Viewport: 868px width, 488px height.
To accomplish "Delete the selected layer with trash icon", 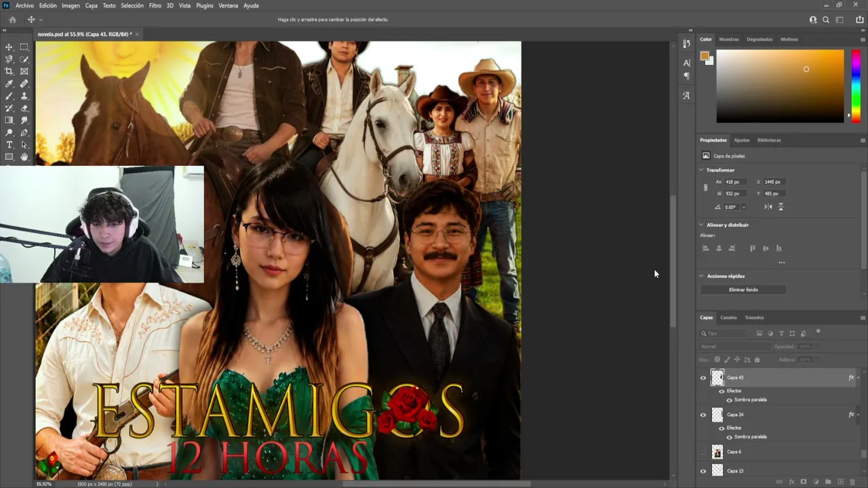I will (852, 482).
